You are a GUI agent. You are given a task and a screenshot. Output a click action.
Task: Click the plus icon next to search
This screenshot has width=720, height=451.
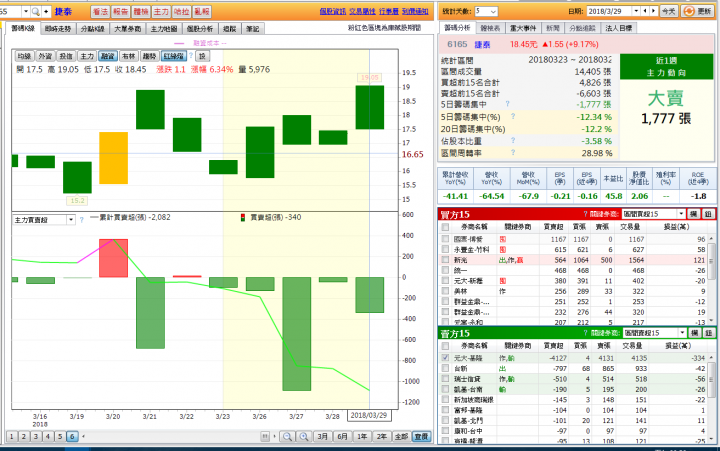coord(46,11)
